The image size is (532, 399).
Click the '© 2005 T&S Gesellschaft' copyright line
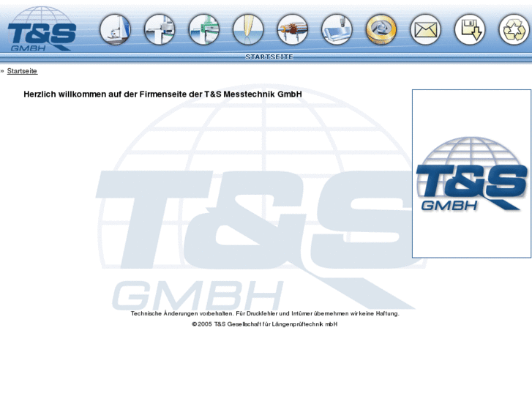265,324
